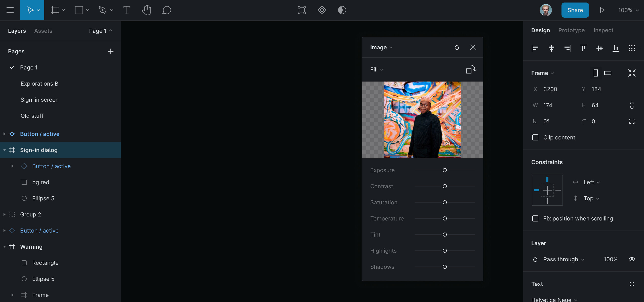This screenshot has height=302, width=644.
Task: Switch to the Prototype tab
Action: click(572, 30)
